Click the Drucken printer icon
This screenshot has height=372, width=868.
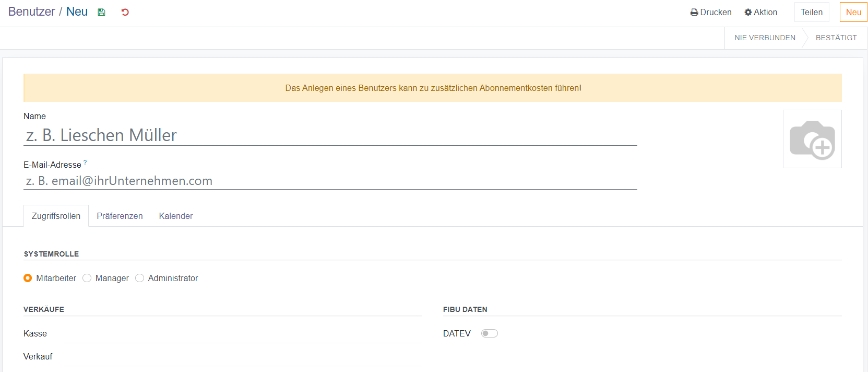coord(694,12)
